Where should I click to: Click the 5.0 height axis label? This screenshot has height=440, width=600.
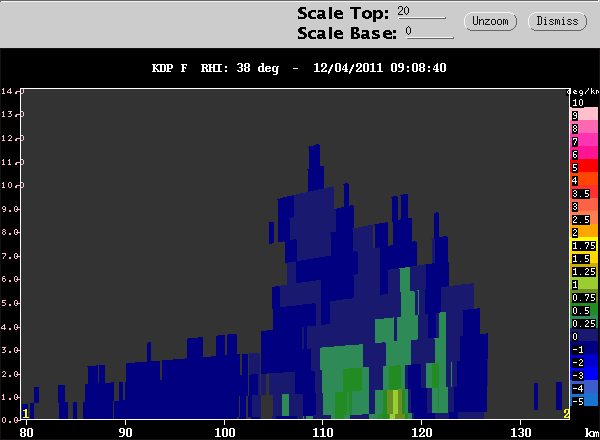(10, 303)
